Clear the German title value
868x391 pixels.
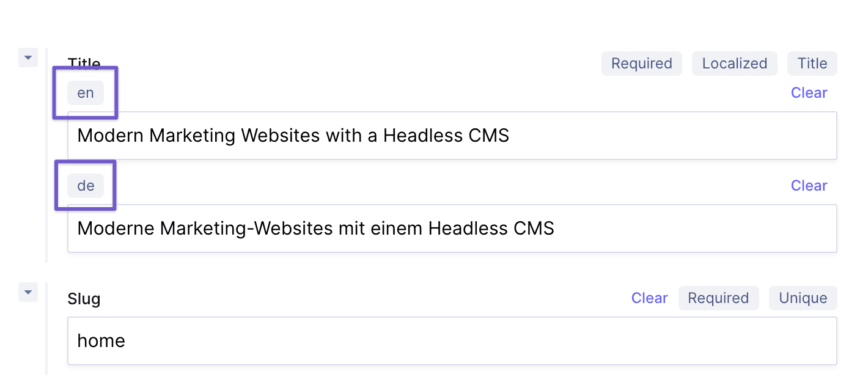(809, 185)
